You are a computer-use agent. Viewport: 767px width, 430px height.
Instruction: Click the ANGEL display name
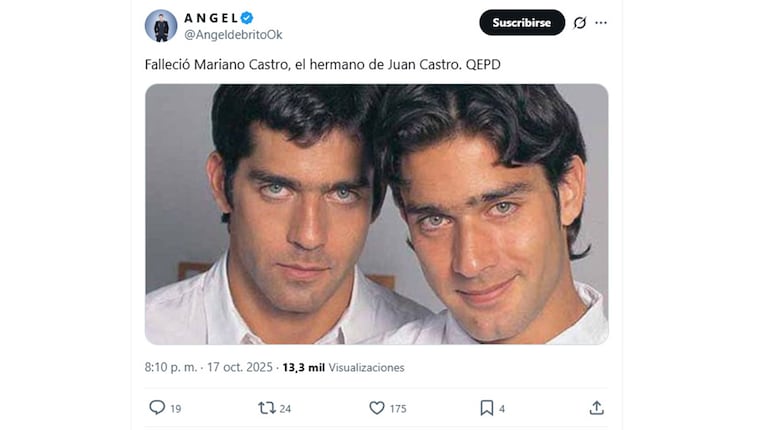tap(211, 18)
